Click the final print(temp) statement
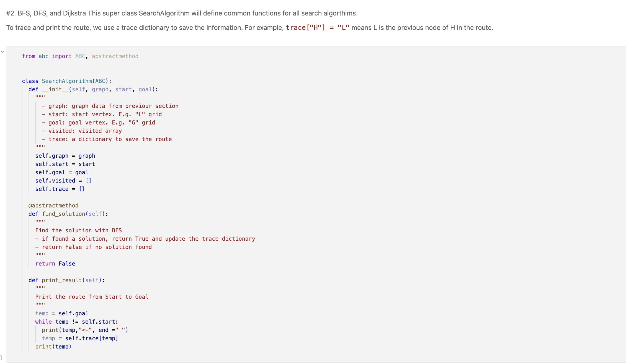This screenshot has width=626, height=364. [x=53, y=347]
